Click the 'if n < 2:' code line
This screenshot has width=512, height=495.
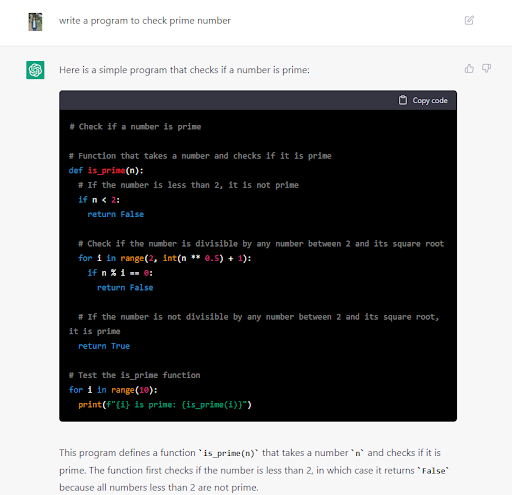coord(99,200)
